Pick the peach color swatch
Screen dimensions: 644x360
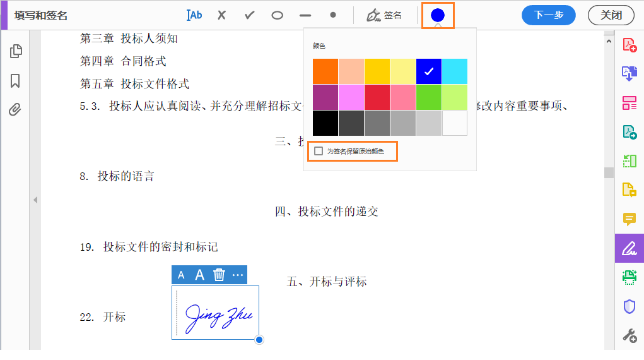click(x=351, y=71)
